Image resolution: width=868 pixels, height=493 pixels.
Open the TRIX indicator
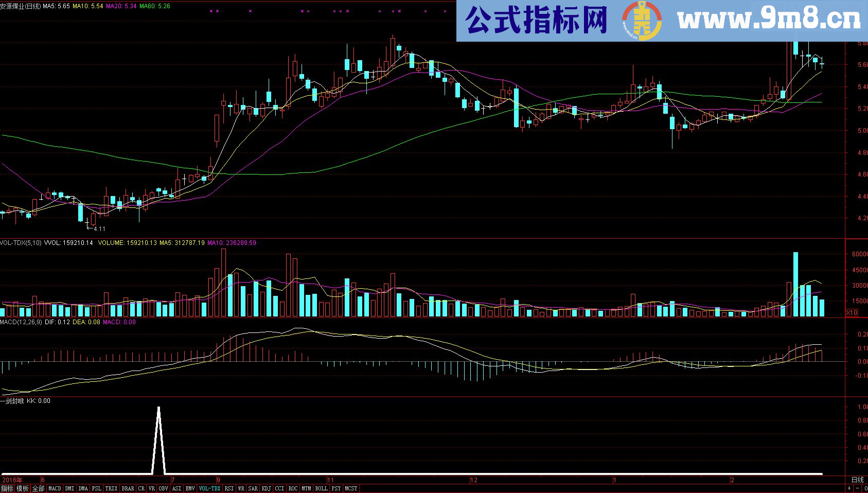[112, 488]
